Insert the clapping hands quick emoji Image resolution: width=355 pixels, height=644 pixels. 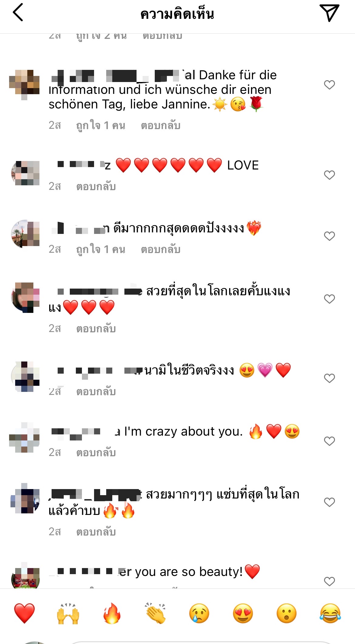click(x=156, y=613)
